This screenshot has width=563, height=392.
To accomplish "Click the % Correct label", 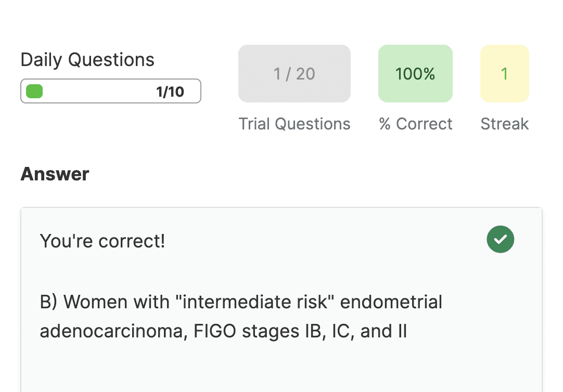I will [x=415, y=124].
